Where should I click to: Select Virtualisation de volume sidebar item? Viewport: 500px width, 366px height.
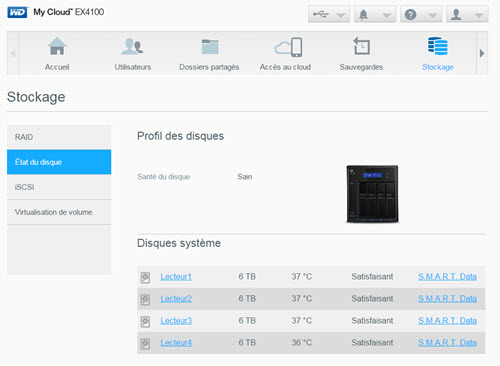point(59,212)
